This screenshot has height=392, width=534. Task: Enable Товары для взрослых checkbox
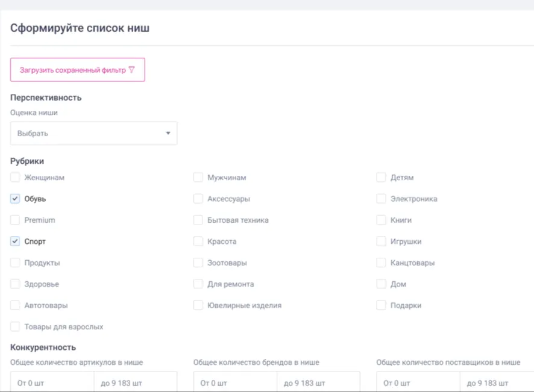coord(15,326)
